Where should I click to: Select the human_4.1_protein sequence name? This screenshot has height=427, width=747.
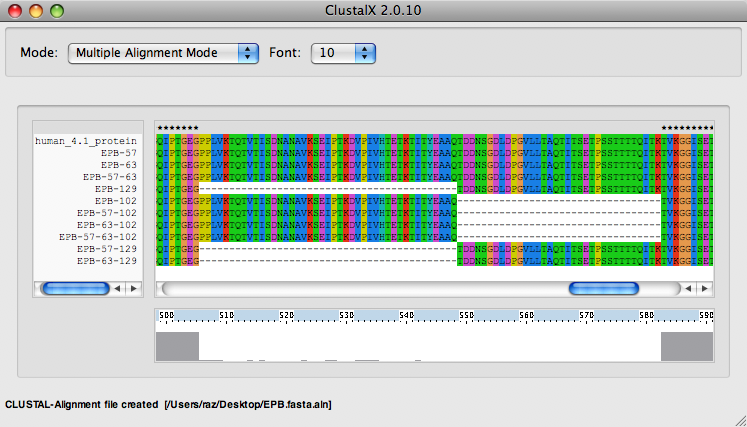click(x=86, y=141)
